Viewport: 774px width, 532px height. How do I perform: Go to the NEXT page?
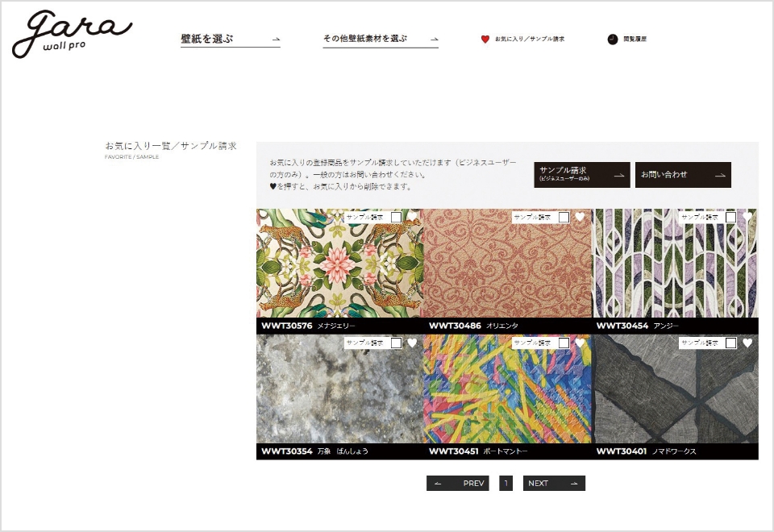[553, 484]
